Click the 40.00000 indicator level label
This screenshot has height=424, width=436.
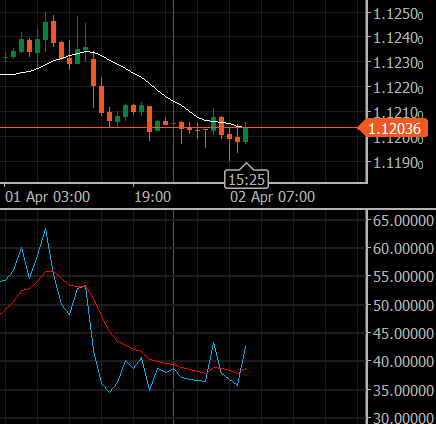(x=403, y=362)
